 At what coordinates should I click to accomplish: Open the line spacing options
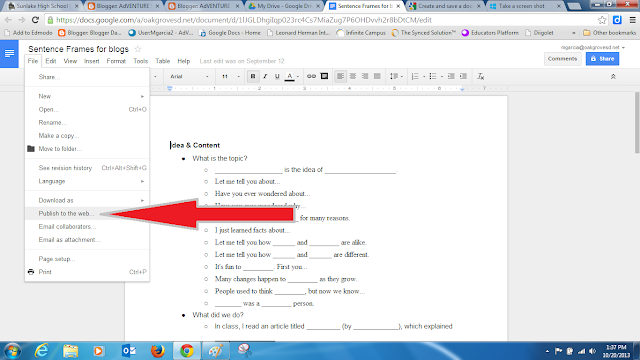(396, 76)
